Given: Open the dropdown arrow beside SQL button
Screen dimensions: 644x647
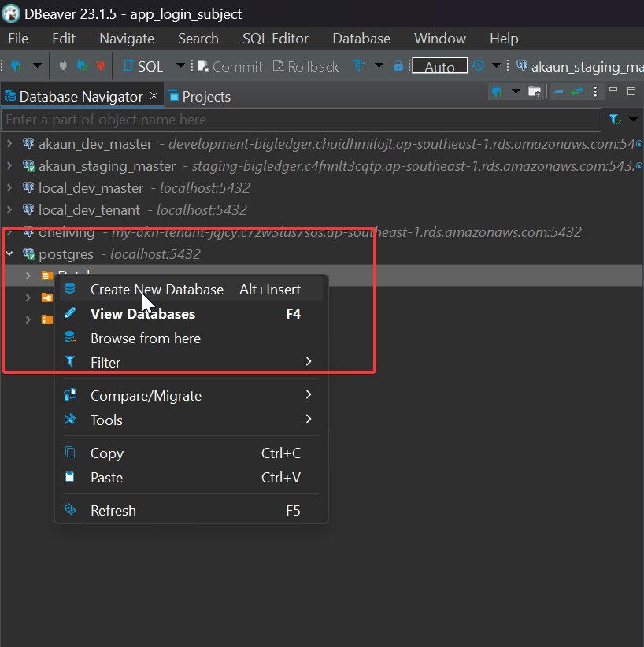Looking at the screenshot, I should pos(180,65).
